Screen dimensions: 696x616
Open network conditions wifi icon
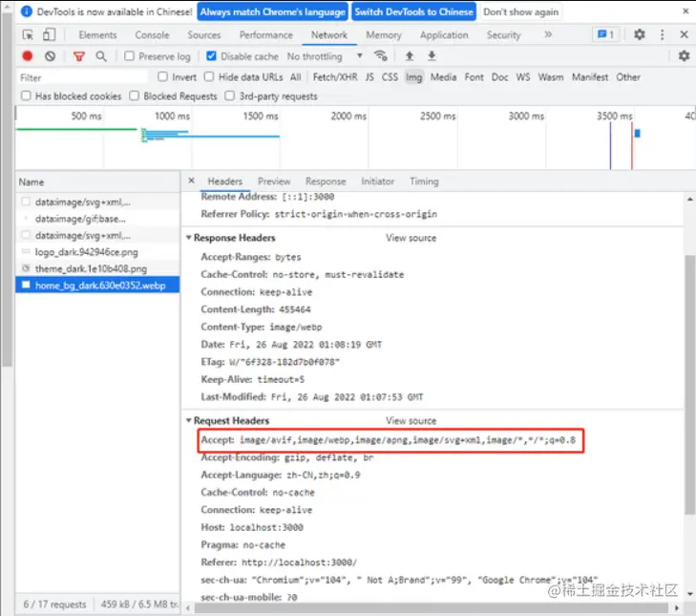tap(380, 56)
